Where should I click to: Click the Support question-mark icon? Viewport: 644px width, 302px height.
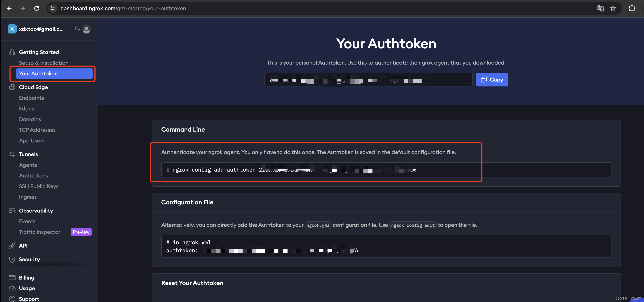(x=12, y=299)
